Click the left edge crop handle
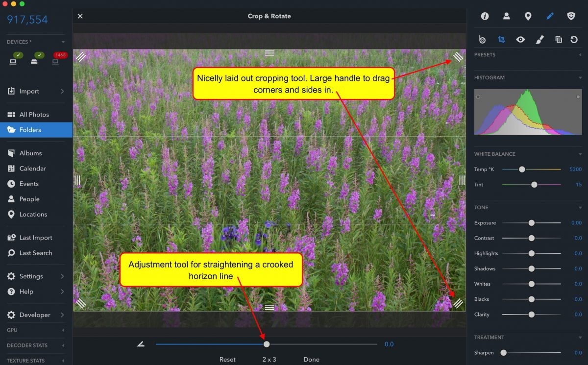The image size is (588, 365). point(77,180)
